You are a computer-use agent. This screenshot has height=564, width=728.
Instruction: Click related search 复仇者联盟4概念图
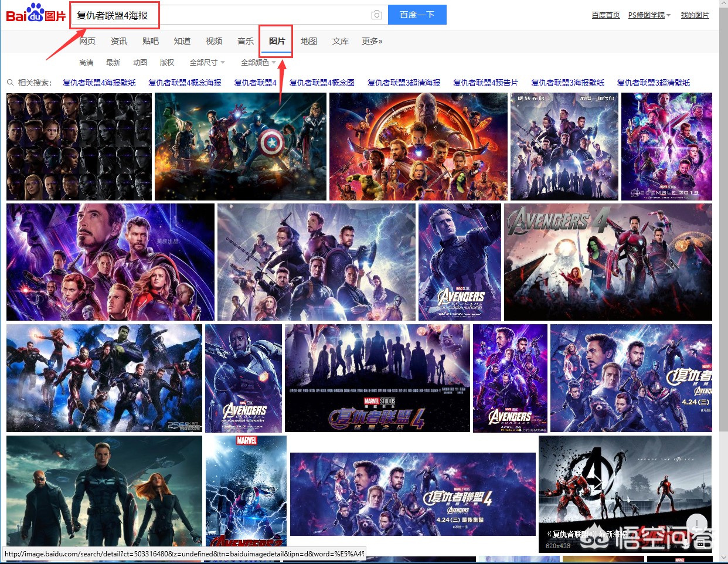pyautogui.click(x=322, y=83)
